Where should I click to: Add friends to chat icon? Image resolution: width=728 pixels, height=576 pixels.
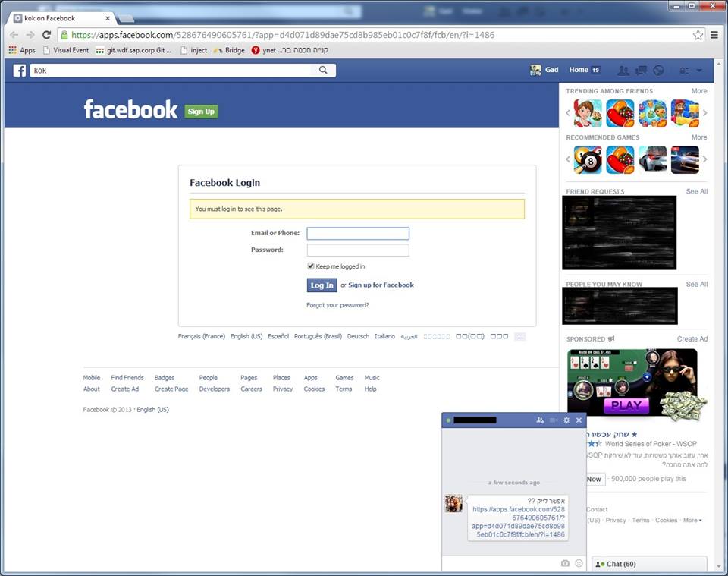[x=540, y=420]
